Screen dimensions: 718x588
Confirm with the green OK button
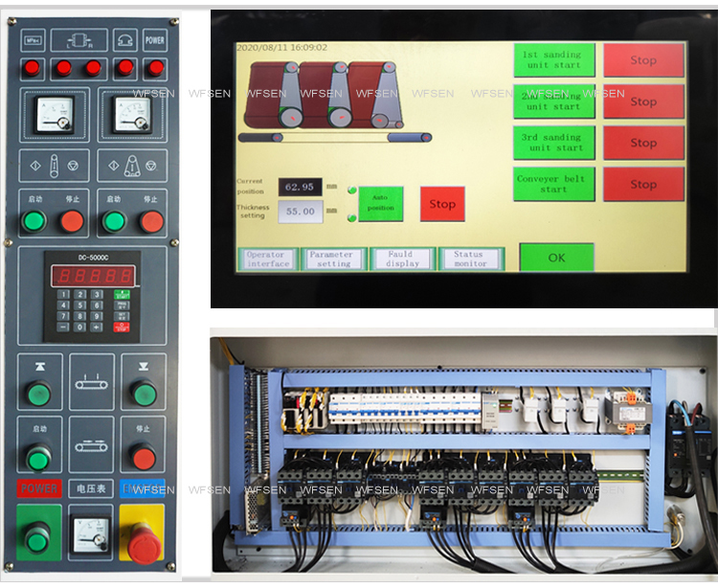point(556,258)
